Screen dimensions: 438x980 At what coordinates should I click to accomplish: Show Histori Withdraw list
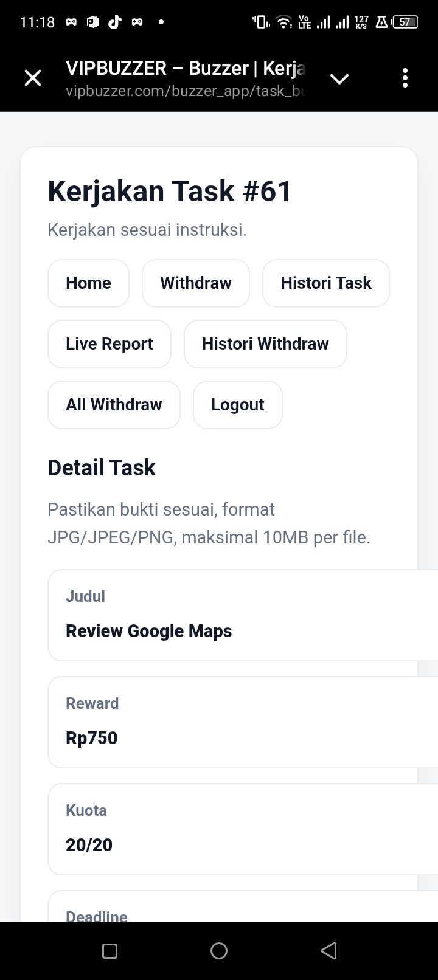(265, 344)
